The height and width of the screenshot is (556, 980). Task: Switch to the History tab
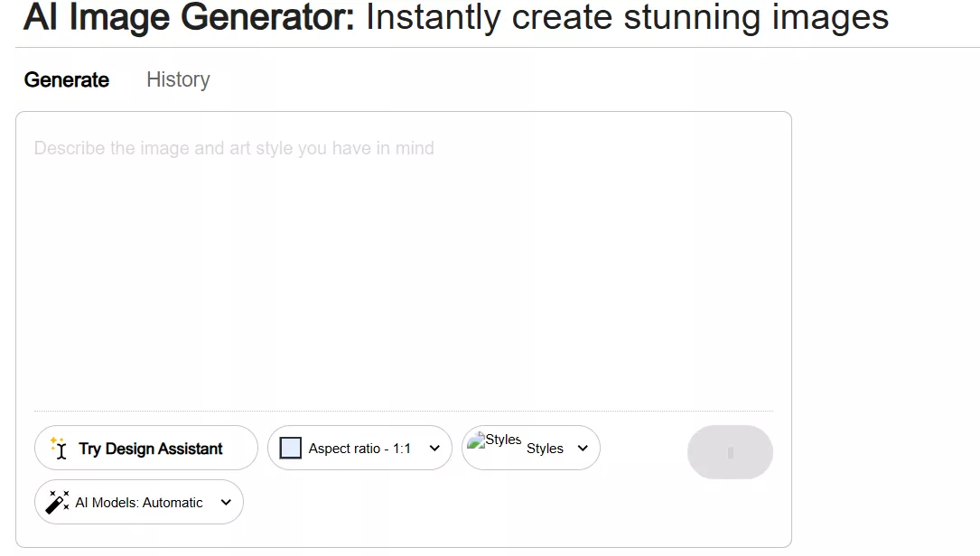178,80
